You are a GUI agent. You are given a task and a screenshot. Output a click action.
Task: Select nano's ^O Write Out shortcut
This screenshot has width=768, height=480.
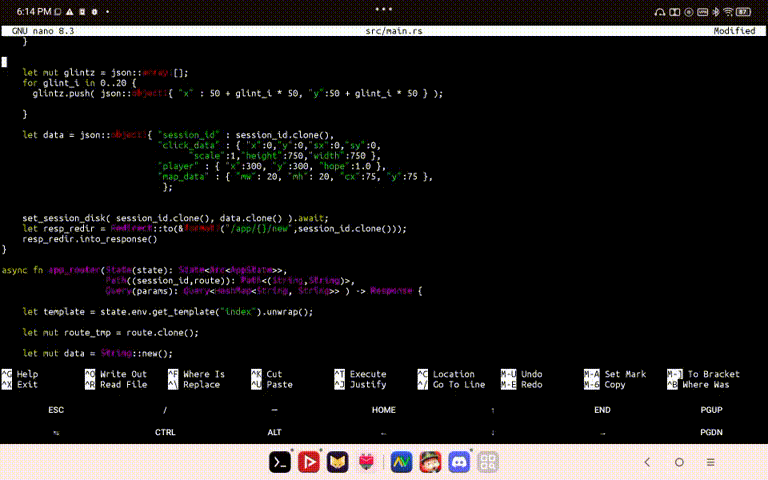116,374
